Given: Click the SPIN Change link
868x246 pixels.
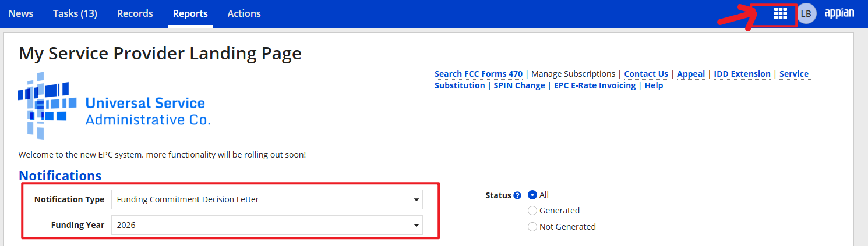Looking at the screenshot, I should 519,85.
